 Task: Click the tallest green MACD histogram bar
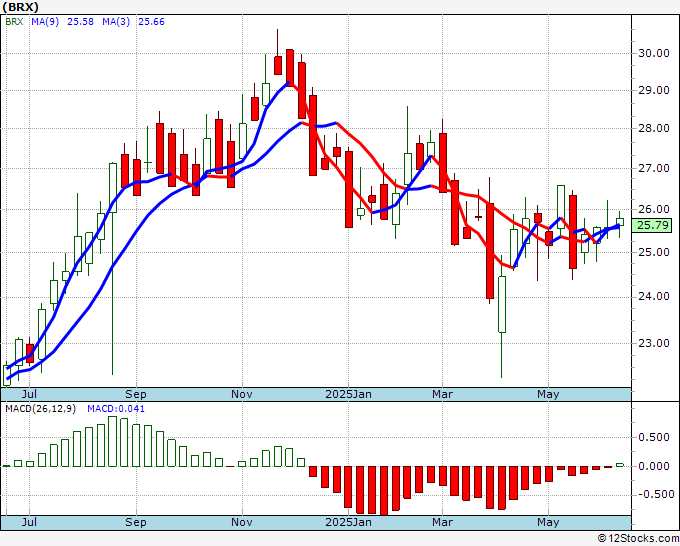point(112,441)
